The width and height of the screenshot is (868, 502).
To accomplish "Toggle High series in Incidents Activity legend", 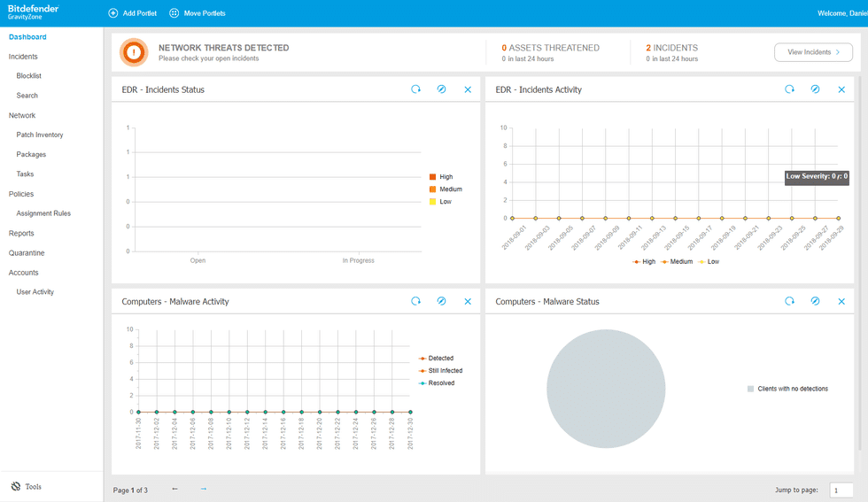I will pos(644,262).
